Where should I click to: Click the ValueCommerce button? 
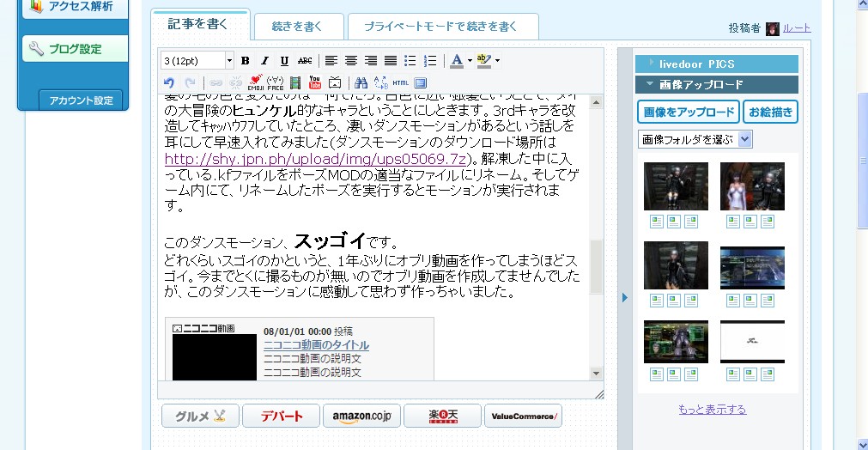click(523, 416)
